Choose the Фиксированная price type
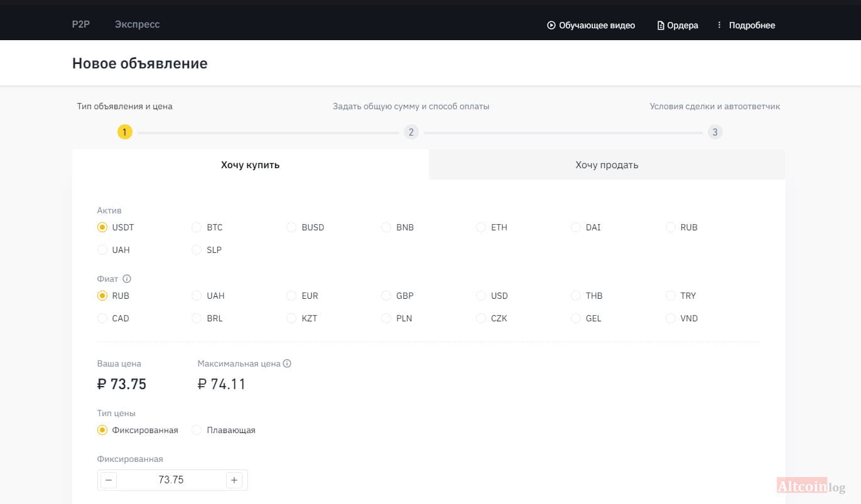The height and width of the screenshot is (504, 861). click(x=138, y=430)
